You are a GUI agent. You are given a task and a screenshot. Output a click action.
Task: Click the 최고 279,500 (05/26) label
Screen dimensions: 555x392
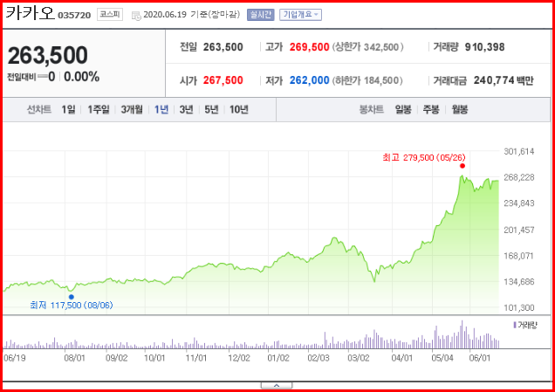pyautogui.click(x=424, y=157)
